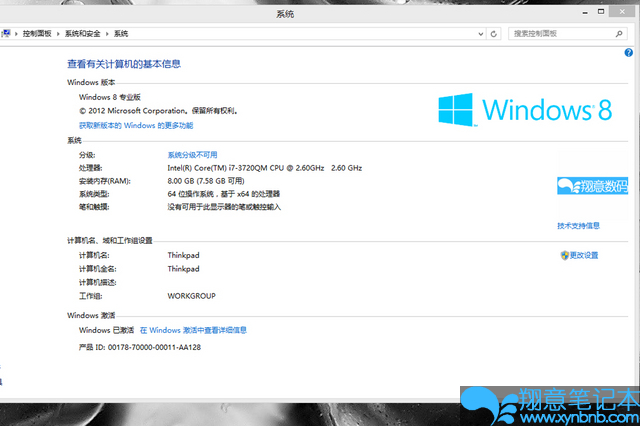Go to 系统和安全 breadcrumb
Image resolution: width=640 pixels, height=426 pixels.
coord(83,34)
